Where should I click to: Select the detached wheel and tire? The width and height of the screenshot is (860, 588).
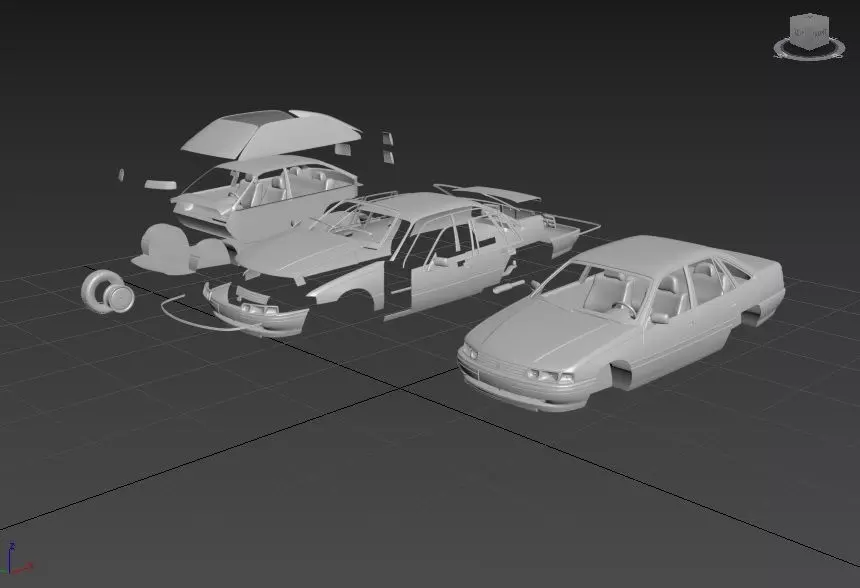coord(107,292)
